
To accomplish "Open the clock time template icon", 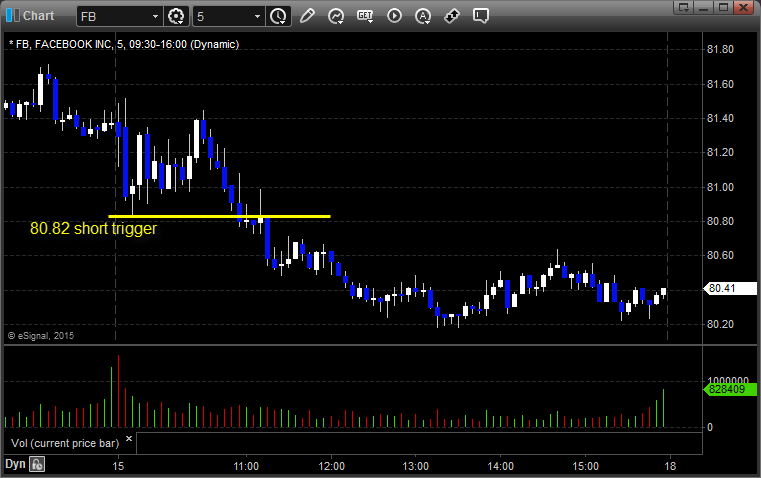I will pos(278,16).
